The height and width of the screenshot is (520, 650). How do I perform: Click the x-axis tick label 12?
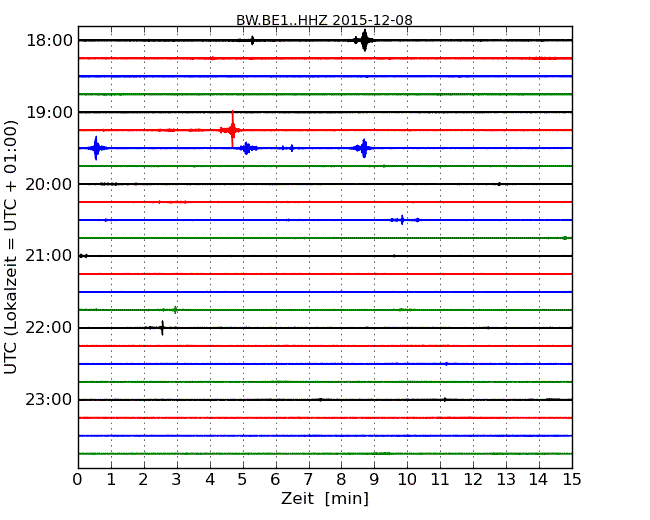[x=473, y=479]
